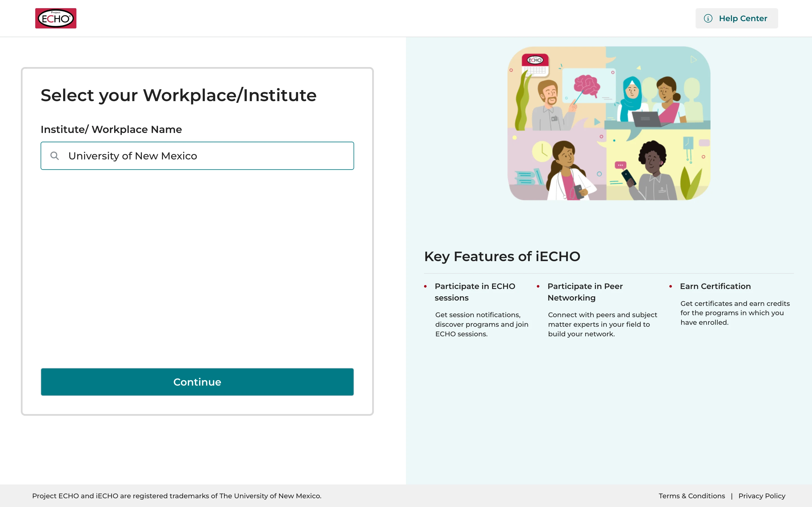
Task: Click the trademark notice text in footer
Action: click(x=177, y=496)
